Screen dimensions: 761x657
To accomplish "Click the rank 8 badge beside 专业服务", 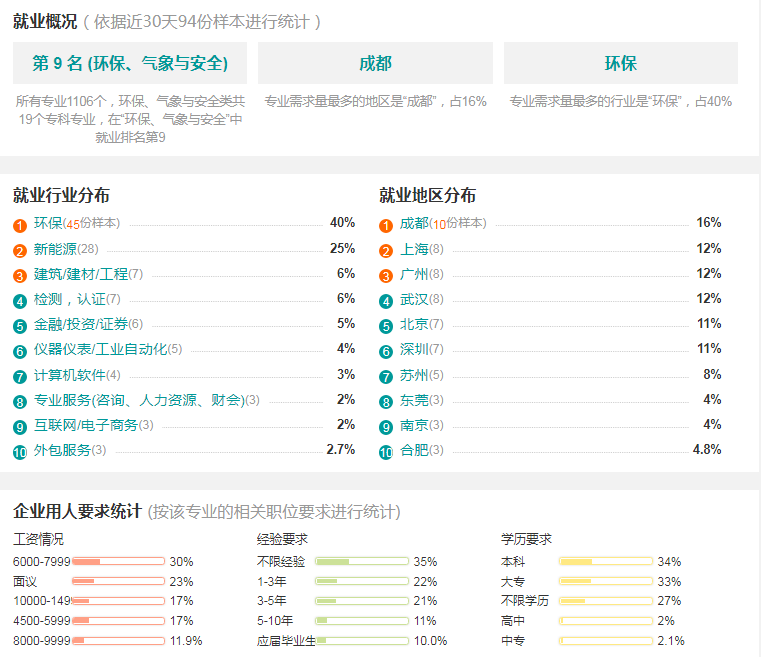I will (19, 402).
